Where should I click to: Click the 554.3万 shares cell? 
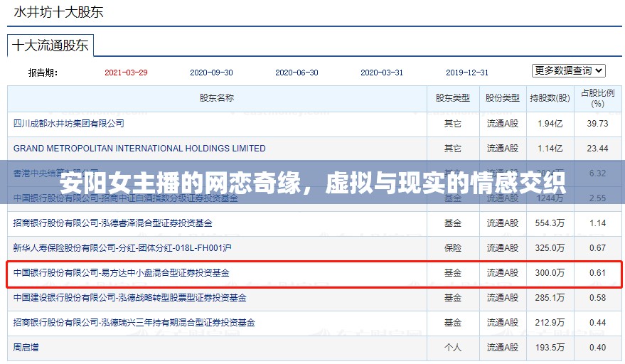pyautogui.click(x=550, y=223)
